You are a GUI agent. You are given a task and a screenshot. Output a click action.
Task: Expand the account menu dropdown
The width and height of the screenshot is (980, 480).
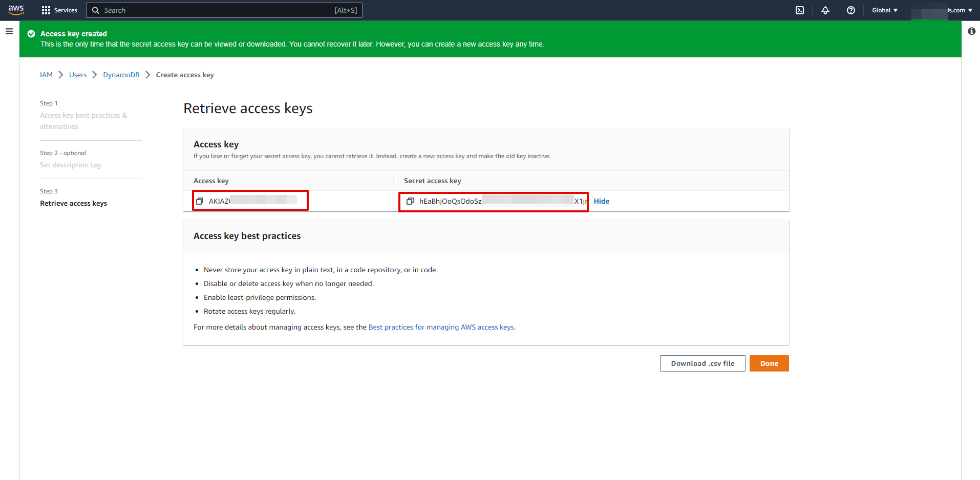pyautogui.click(x=942, y=10)
